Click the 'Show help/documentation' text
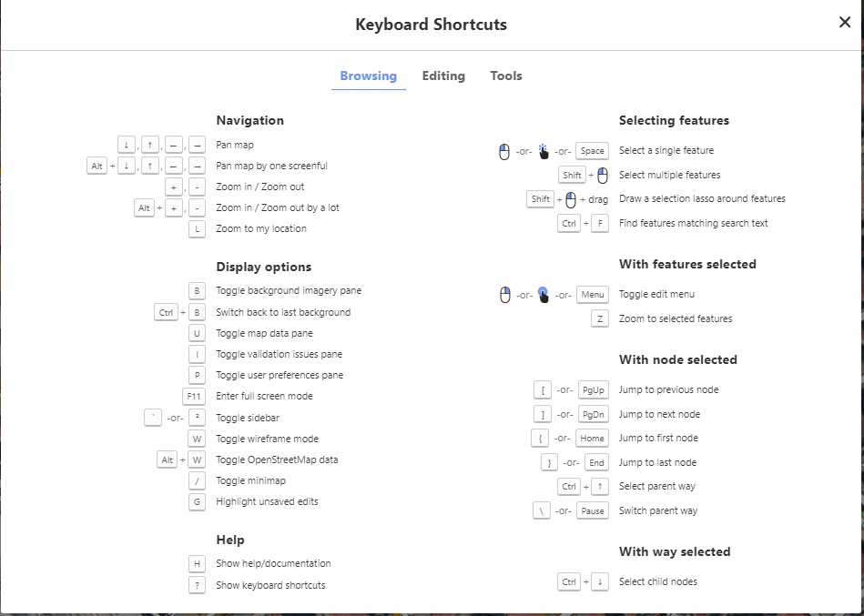Viewport: 864px width, 616px height. tap(273, 563)
